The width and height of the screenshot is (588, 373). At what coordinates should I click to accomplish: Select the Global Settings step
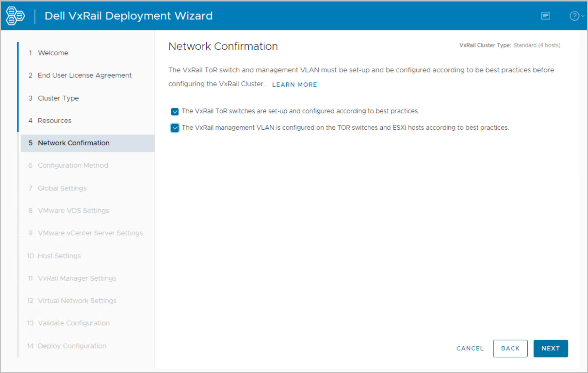[x=62, y=188]
